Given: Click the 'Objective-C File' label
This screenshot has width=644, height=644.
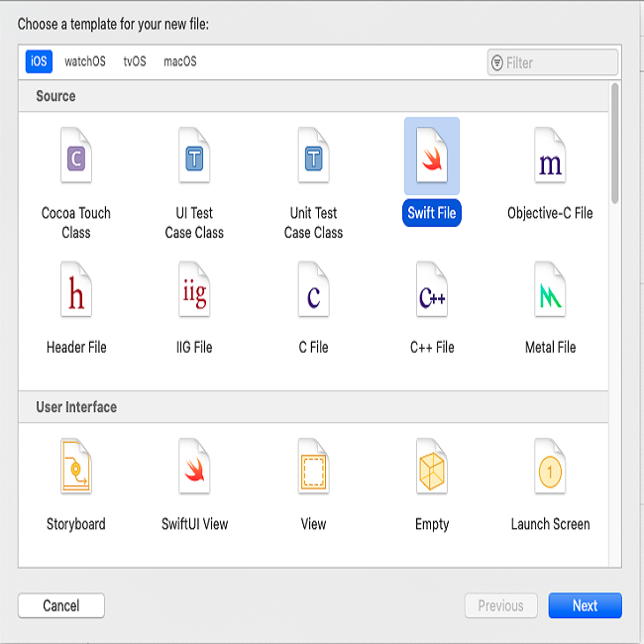Looking at the screenshot, I should pyautogui.click(x=550, y=213).
